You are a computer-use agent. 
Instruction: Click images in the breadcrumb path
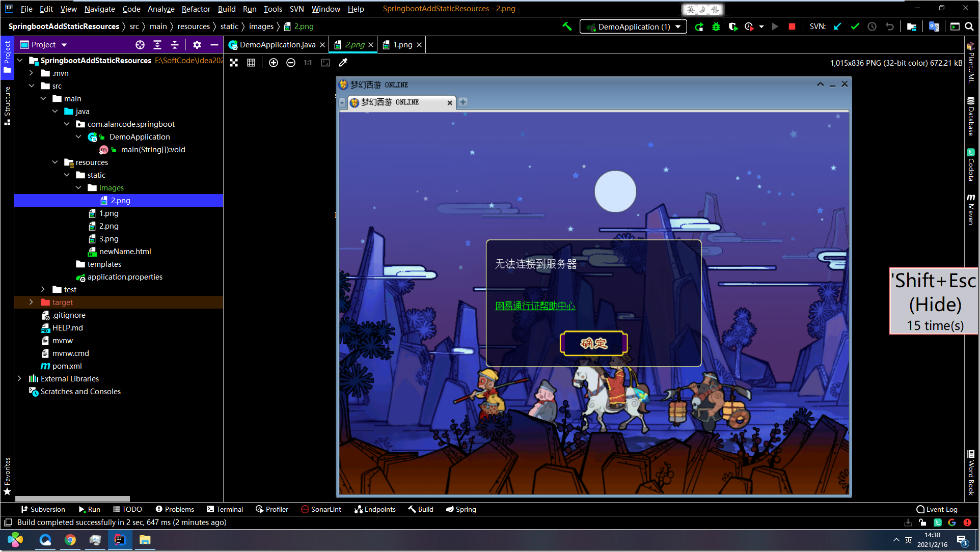coord(261,26)
